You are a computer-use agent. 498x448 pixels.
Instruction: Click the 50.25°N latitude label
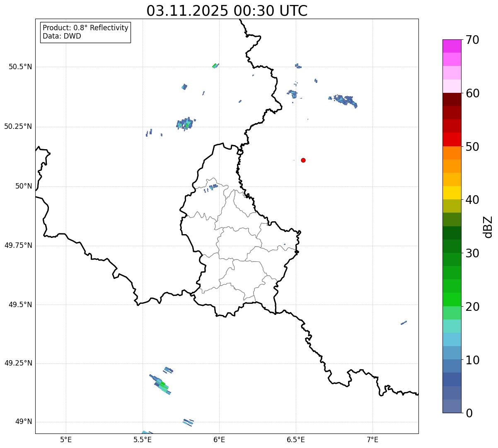coord(18,126)
